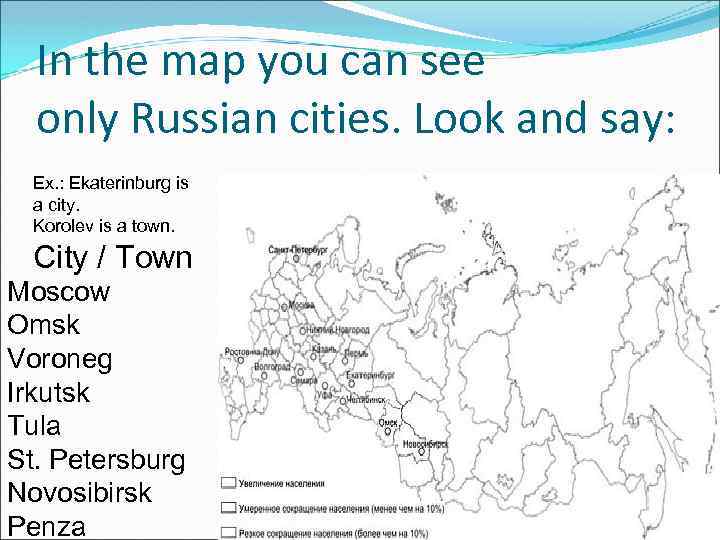Click the Волгоград city marker circle
Viewport: 720px width, 540px height.
264,376
